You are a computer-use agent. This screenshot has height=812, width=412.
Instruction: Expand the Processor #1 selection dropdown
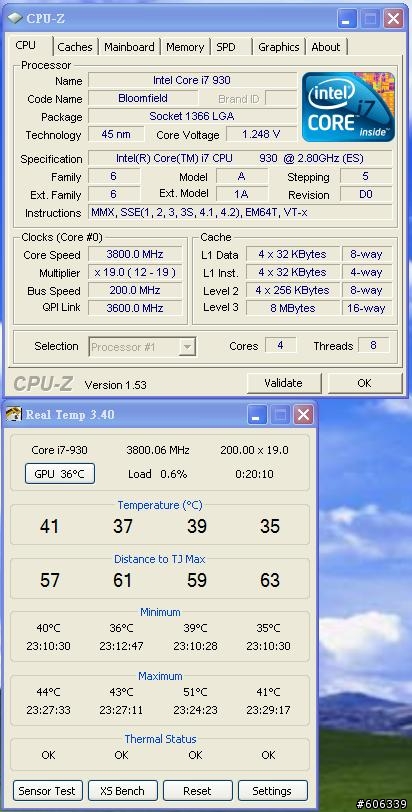pos(186,346)
